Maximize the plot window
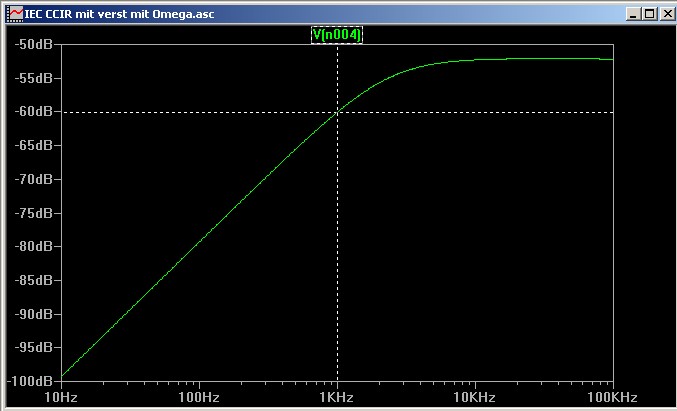Viewport: 677px width, 411px height. point(649,14)
